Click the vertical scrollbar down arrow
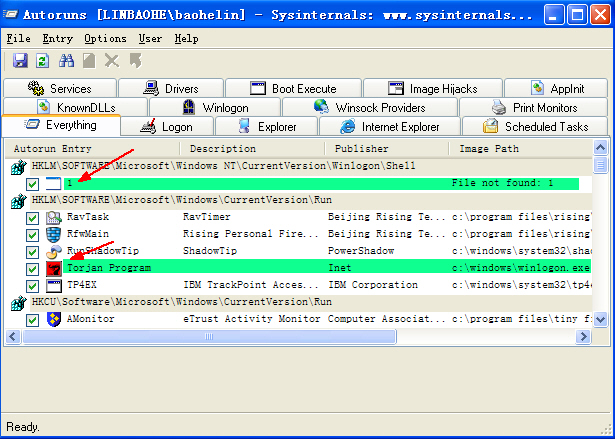The width and height of the screenshot is (615, 439). tap(600, 319)
